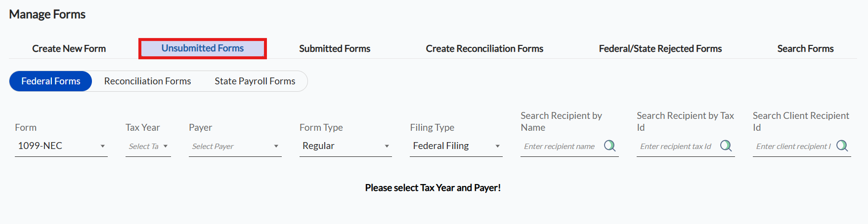Focus the Enter recipient name field
868x224 pixels.
click(x=561, y=146)
